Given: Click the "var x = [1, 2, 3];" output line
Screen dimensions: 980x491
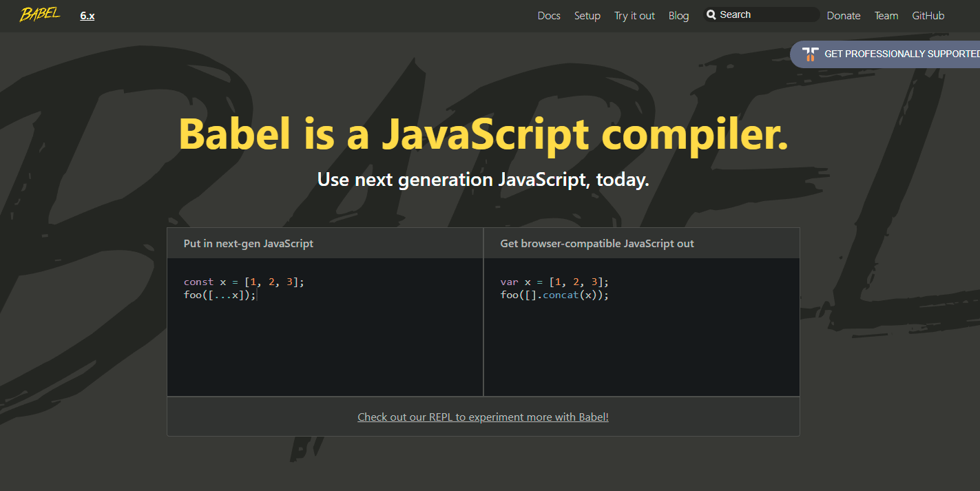Looking at the screenshot, I should coord(554,282).
